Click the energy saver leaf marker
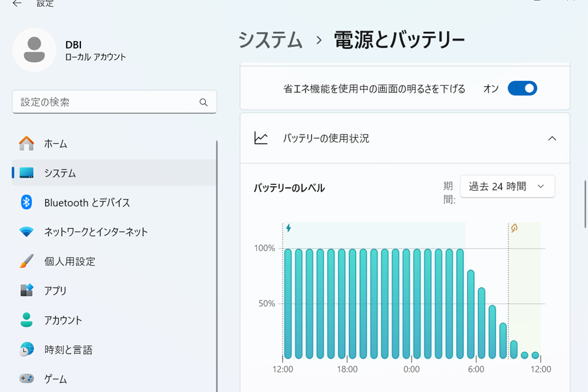The width and height of the screenshot is (588, 392). [x=514, y=228]
